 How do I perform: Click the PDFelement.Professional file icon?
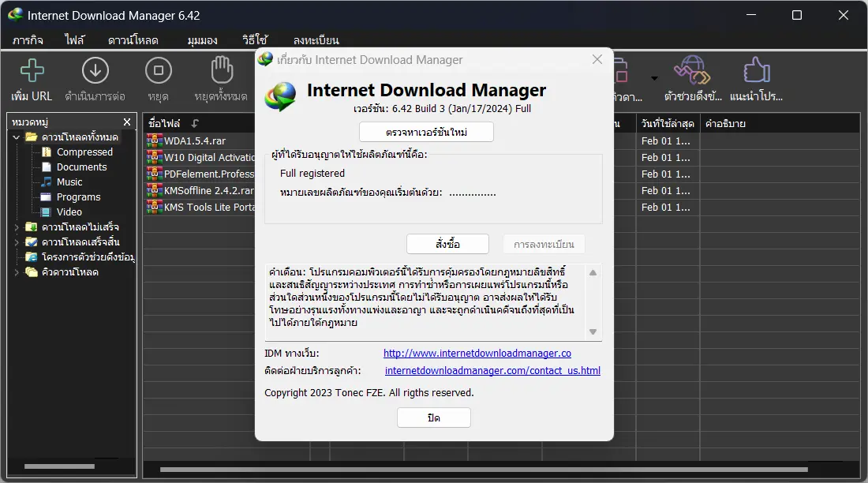pyautogui.click(x=155, y=174)
